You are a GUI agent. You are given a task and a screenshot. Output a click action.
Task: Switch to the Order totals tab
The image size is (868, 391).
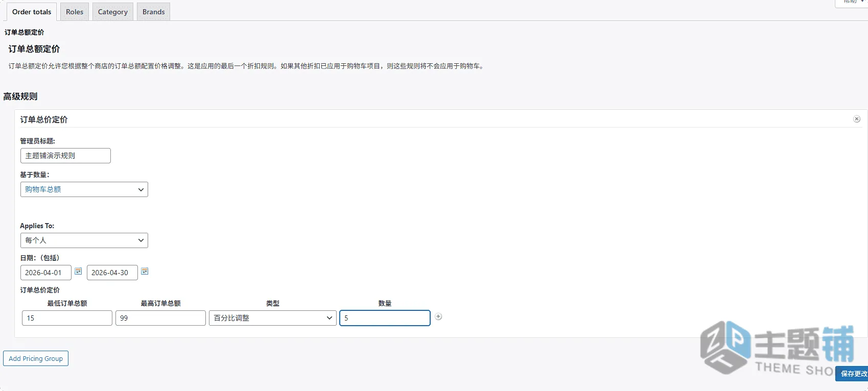pyautogui.click(x=32, y=12)
